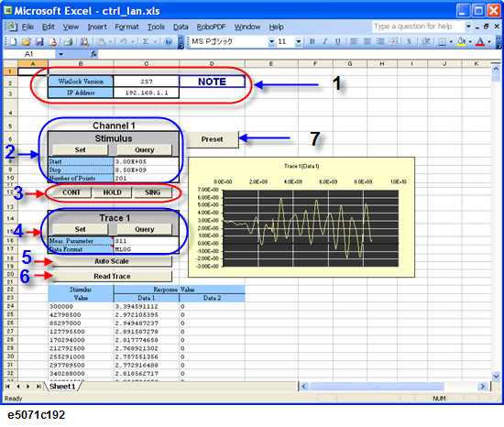Open the font name dropdown

pyautogui.click(x=271, y=41)
